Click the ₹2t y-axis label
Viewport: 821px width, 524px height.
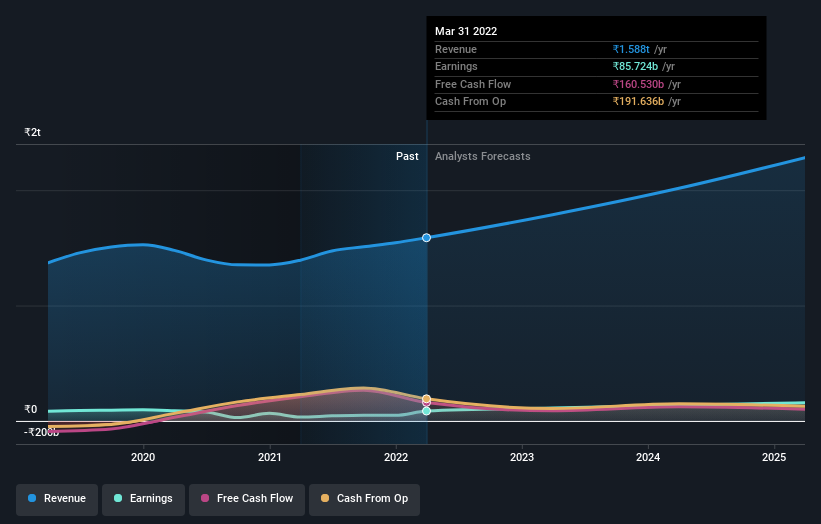[32, 132]
